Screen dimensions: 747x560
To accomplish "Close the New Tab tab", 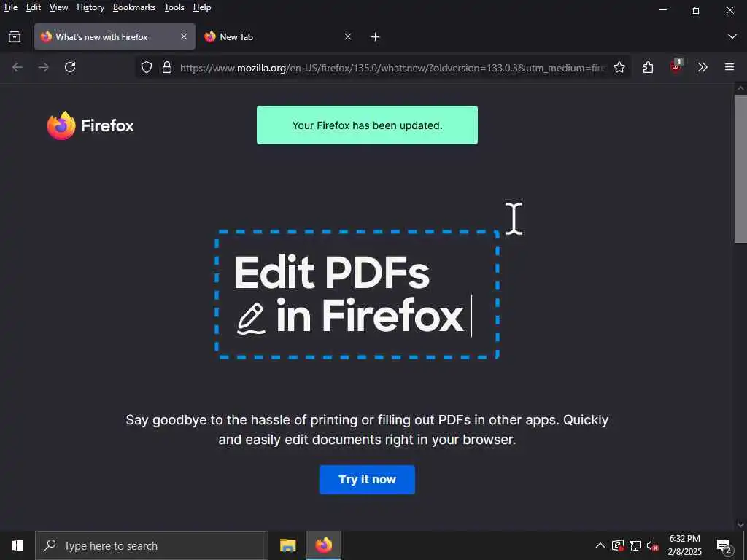I will click(348, 36).
